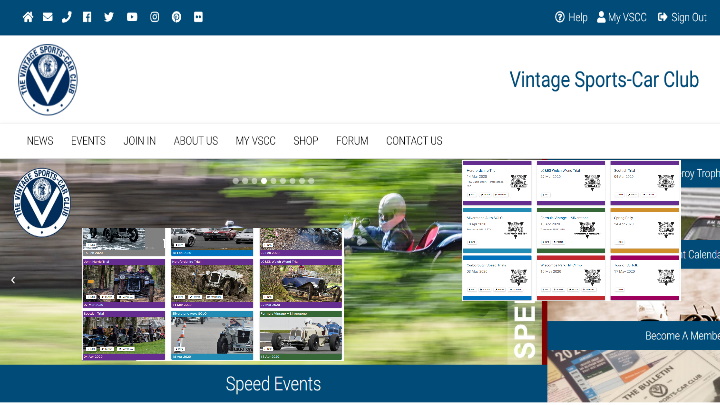Open the YouTube channel icon
720x405 pixels.
(x=132, y=17)
